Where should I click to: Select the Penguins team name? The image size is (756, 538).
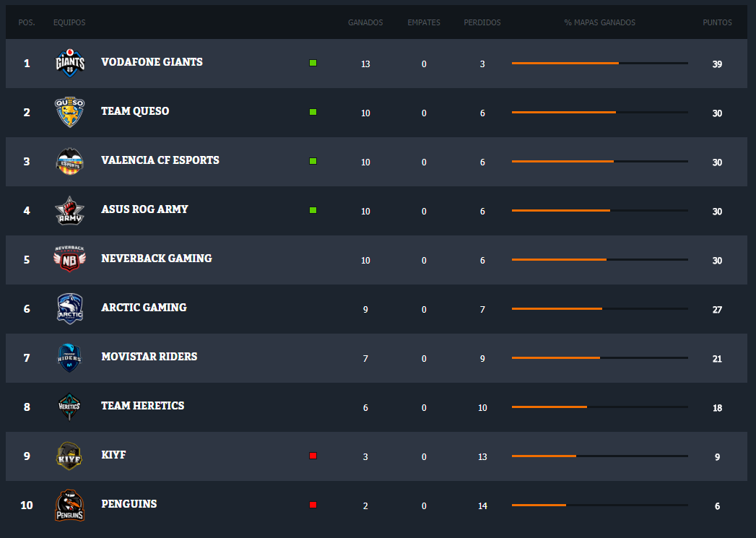click(x=129, y=504)
